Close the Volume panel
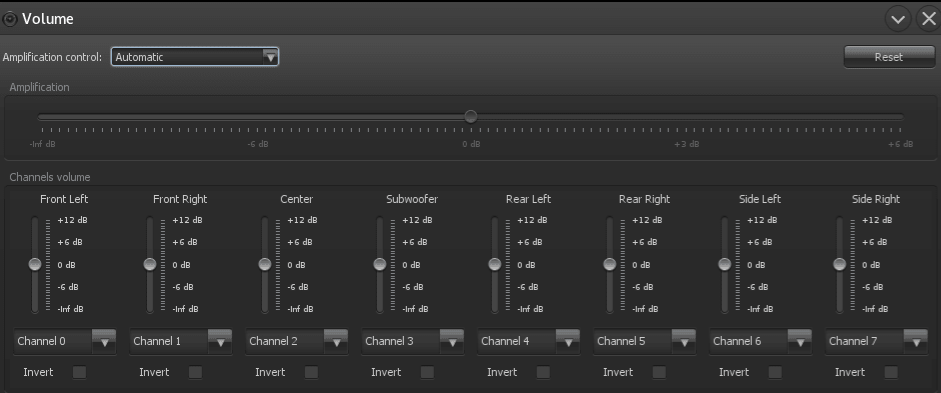The width and height of the screenshot is (941, 393). (x=928, y=19)
